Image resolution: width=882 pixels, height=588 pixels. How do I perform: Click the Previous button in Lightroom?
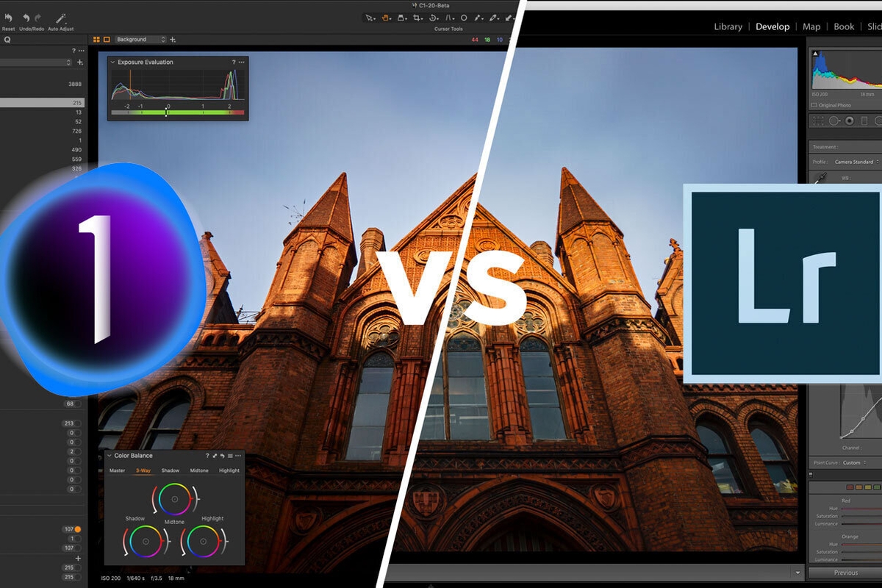point(845,573)
